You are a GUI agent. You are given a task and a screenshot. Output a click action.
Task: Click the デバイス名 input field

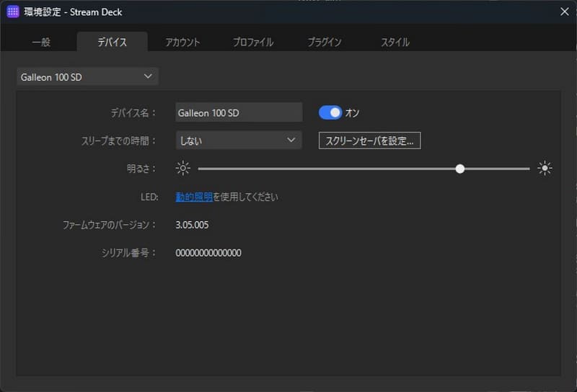pyautogui.click(x=239, y=112)
